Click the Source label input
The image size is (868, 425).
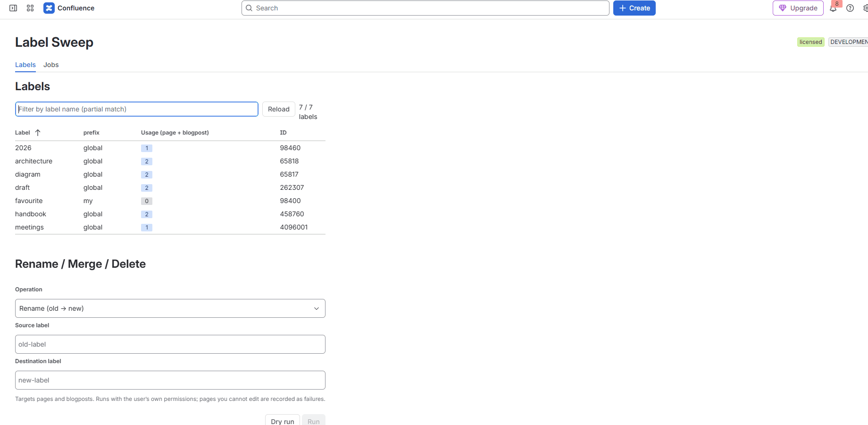click(170, 344)
